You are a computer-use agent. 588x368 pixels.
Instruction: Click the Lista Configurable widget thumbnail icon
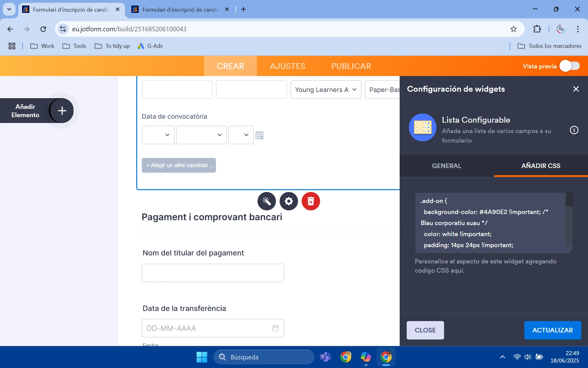pyautogui.click(x=422, y=127)
